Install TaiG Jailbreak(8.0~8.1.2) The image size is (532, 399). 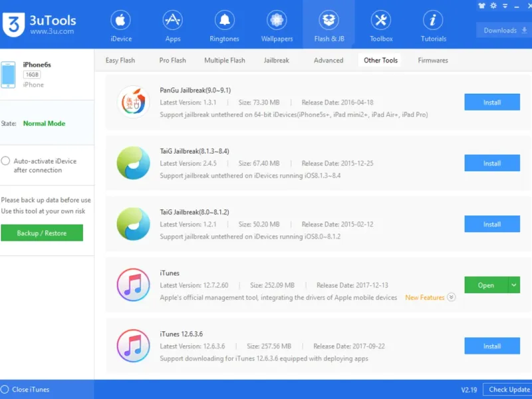click(x=492, y=224)
